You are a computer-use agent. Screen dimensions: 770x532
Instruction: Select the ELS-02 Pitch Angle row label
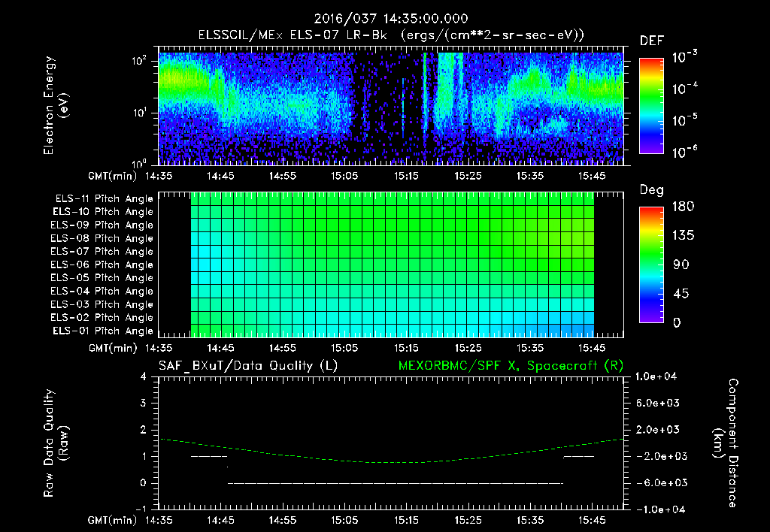[102, 318]
